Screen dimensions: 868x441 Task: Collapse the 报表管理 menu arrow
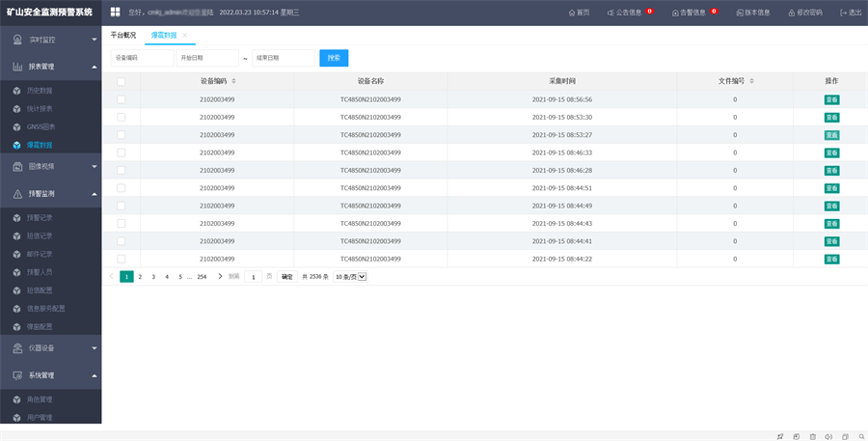click(95, 67)
